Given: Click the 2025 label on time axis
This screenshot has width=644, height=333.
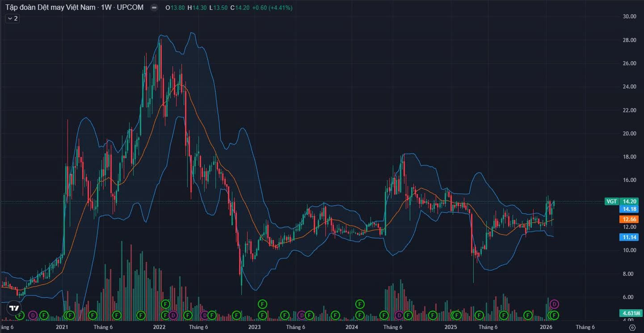Looking at the screenshot, I should pyautogui.click(x=450, y=327).
